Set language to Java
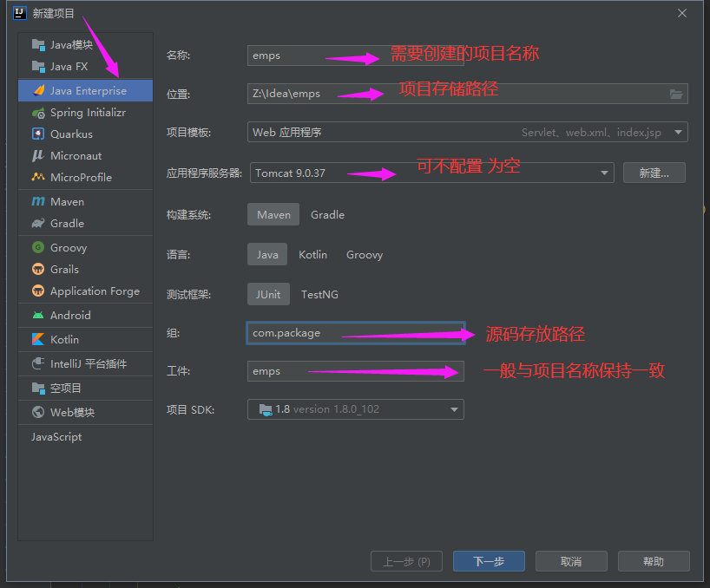710x588 pixels. tap(267, 254)
